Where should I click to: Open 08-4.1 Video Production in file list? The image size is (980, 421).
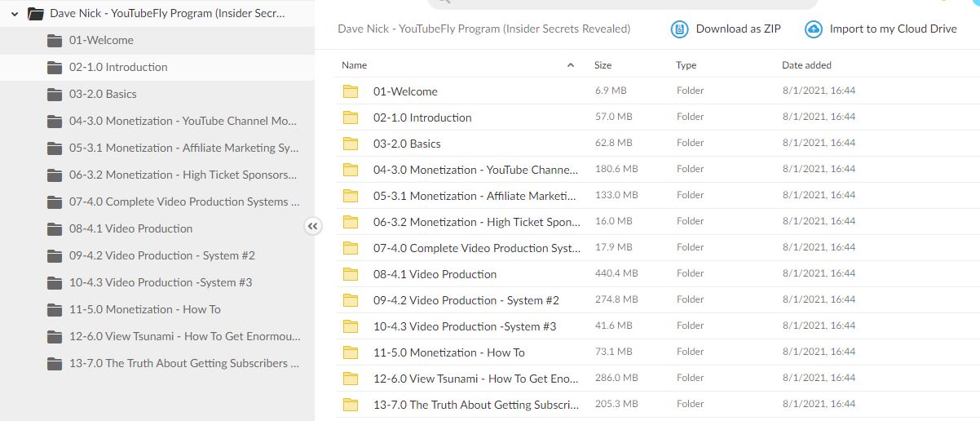pos(435,274)
